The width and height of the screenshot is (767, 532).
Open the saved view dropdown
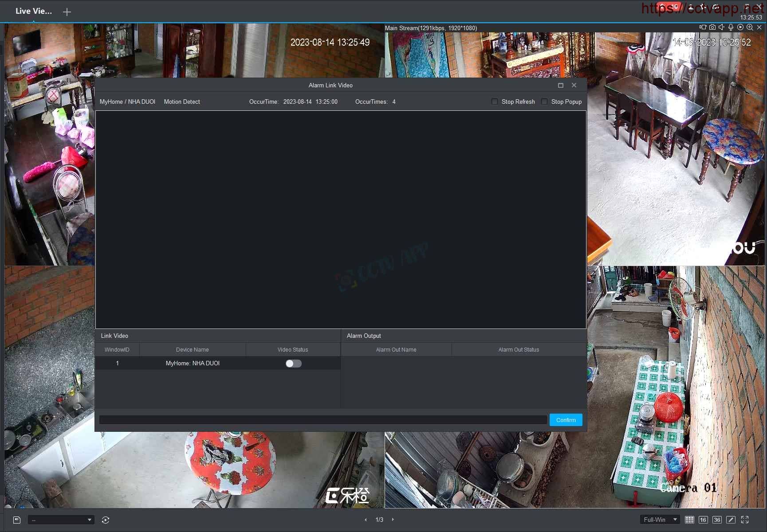pos(61,520)
